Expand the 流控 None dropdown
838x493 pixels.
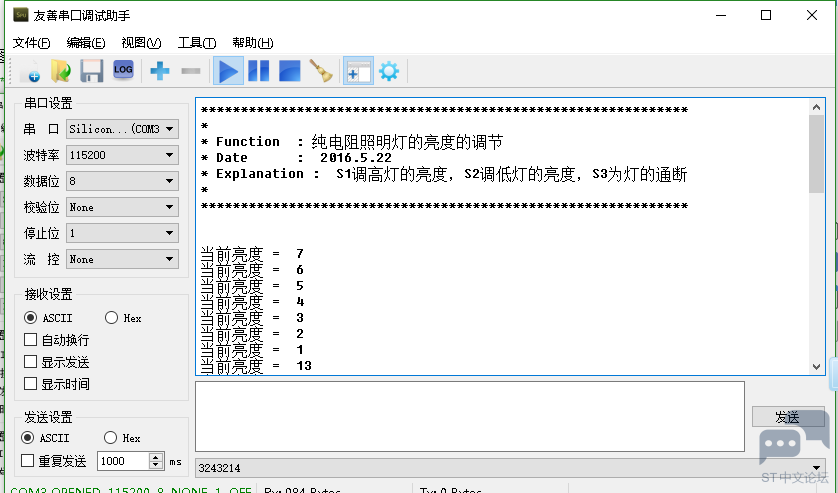(x=122, y=259)
